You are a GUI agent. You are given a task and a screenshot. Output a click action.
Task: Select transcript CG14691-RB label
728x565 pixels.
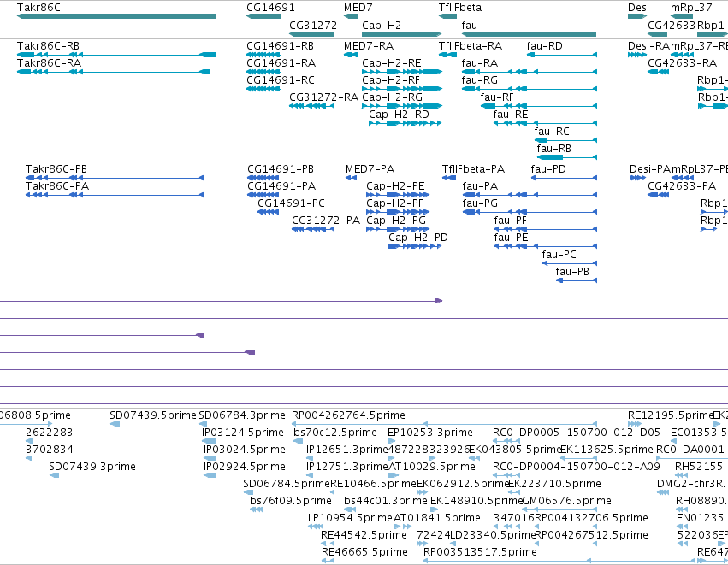280,46
